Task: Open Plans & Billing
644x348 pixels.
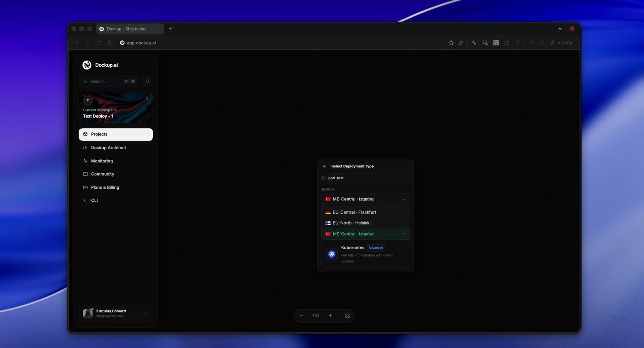Action: pos(116,187)
